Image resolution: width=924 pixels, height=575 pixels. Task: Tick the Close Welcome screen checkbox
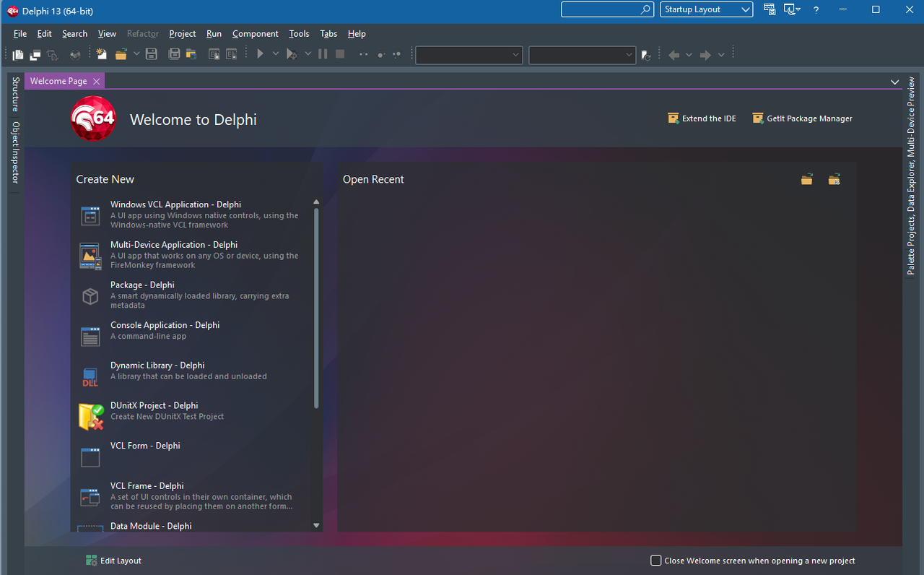coord(656,561)
